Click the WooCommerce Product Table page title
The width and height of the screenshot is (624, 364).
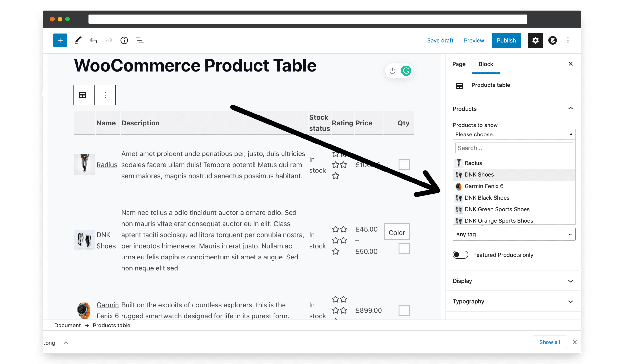coord(195,66)
